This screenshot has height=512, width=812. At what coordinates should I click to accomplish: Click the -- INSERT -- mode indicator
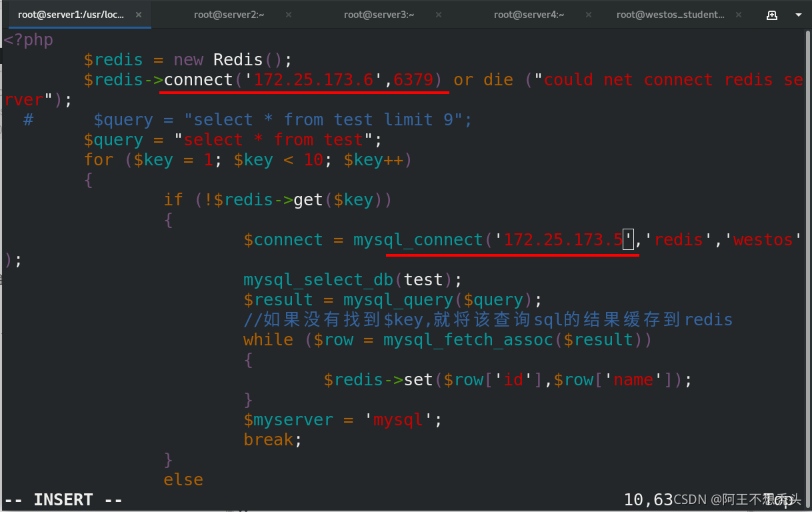click(63, 499)
